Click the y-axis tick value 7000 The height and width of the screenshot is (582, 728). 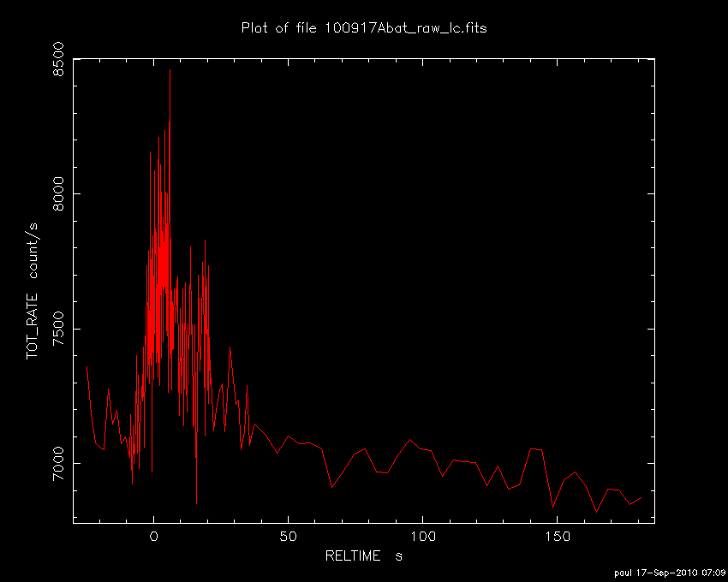(58, 464)
